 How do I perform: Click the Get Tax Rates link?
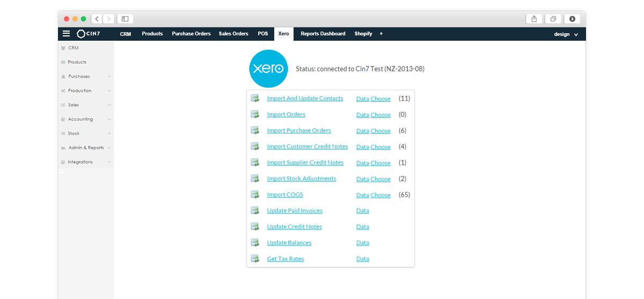[286, 259]
